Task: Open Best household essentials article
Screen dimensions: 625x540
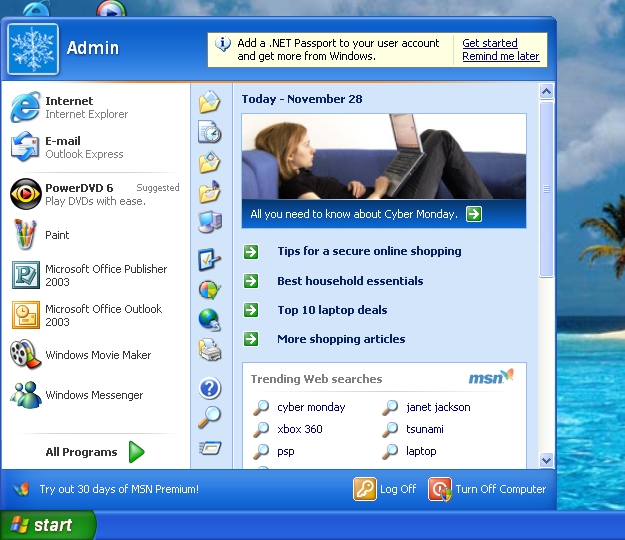Action: [x=350, y=281]
